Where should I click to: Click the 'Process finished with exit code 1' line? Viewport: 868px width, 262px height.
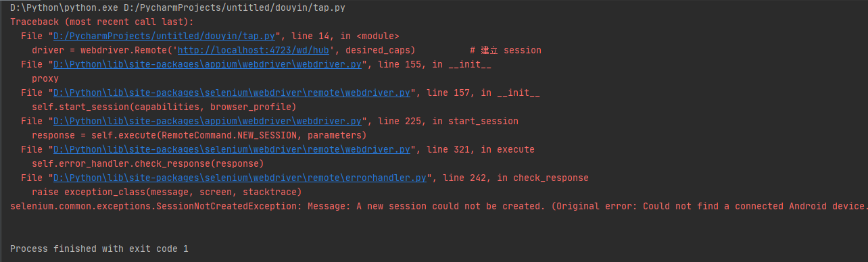click(99, 249)
